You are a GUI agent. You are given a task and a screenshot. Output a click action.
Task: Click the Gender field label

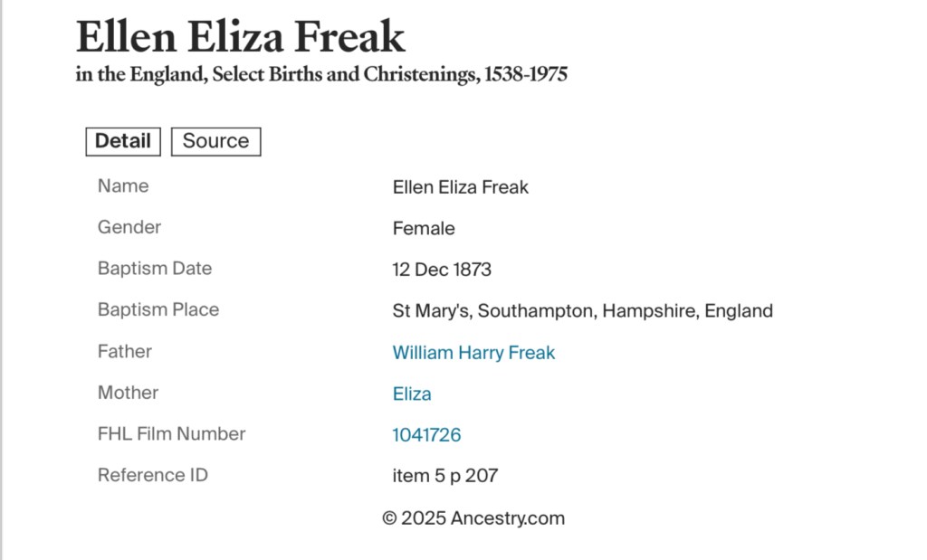click(x=129, y=227)
